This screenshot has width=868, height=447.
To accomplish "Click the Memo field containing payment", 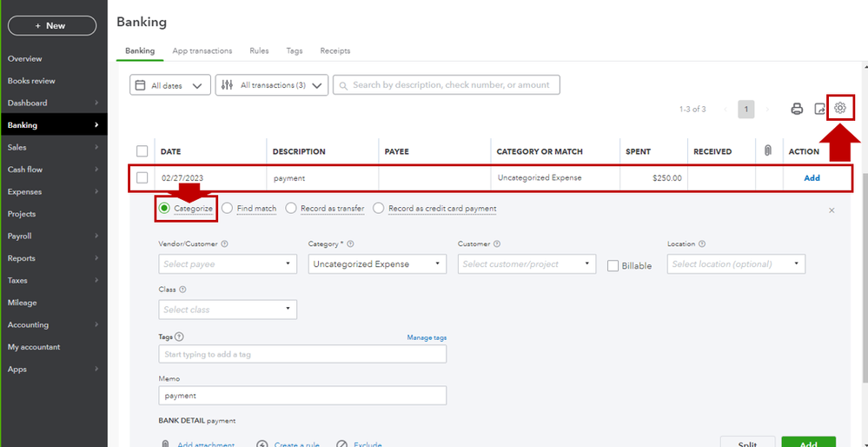I will [302, 396].
